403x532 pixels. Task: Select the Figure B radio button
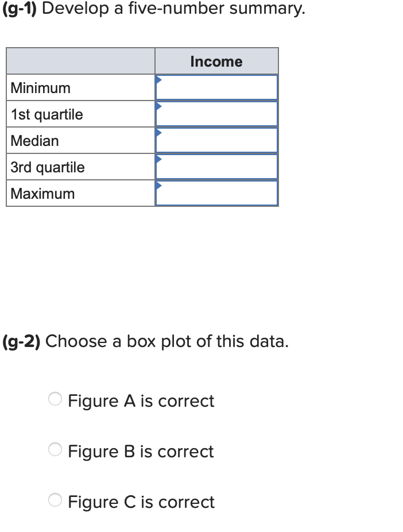[x=55, y=450]
